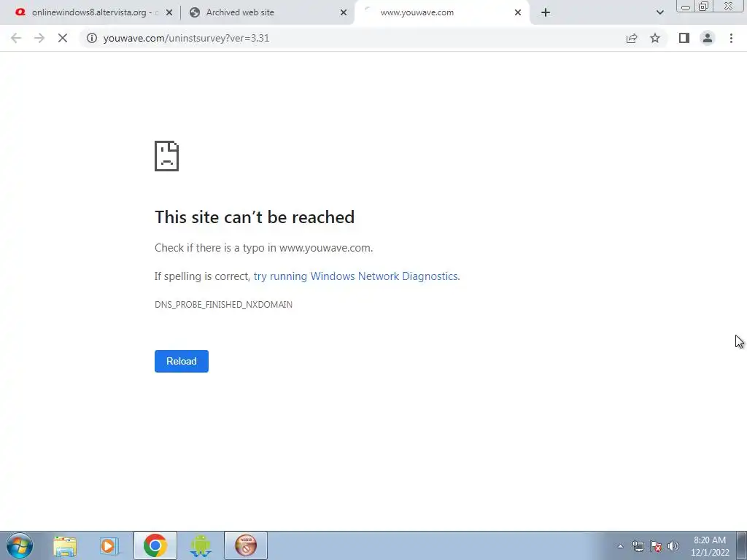Open the YouWave Android taskbar icon

click(200, 545)
